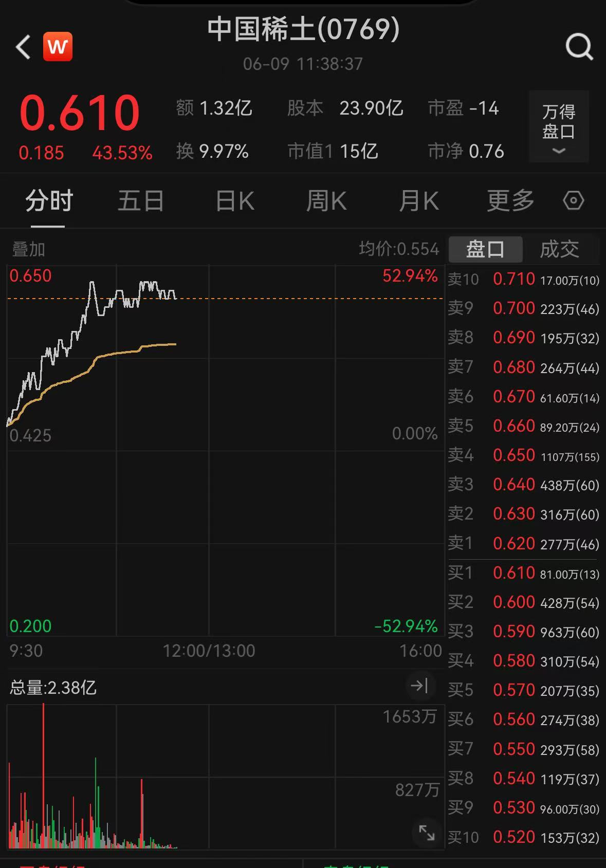Open the 周K chart tab
Screen dimensions: 606x868
pyautogui.click(x=326, y=200)
